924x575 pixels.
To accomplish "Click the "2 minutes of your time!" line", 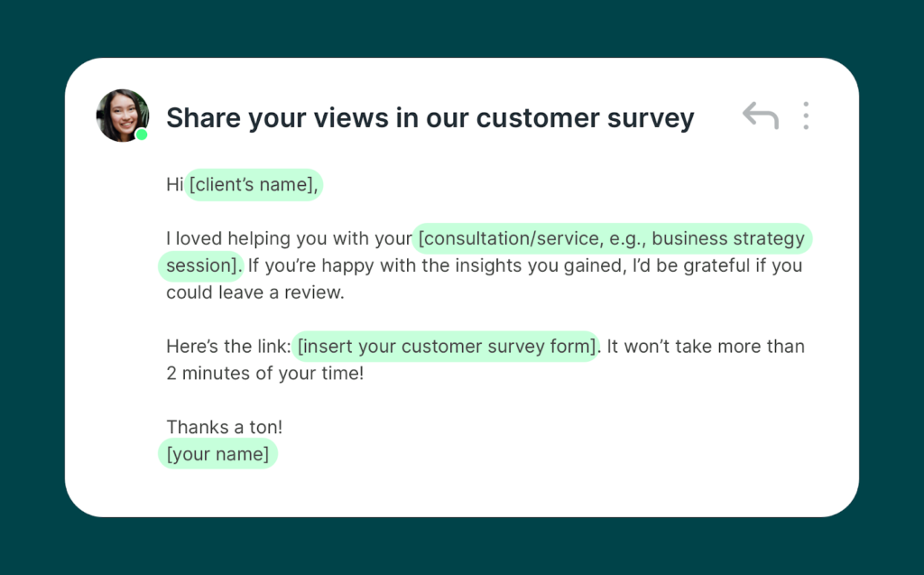I will pyautogui.click(x=264, y=373).
